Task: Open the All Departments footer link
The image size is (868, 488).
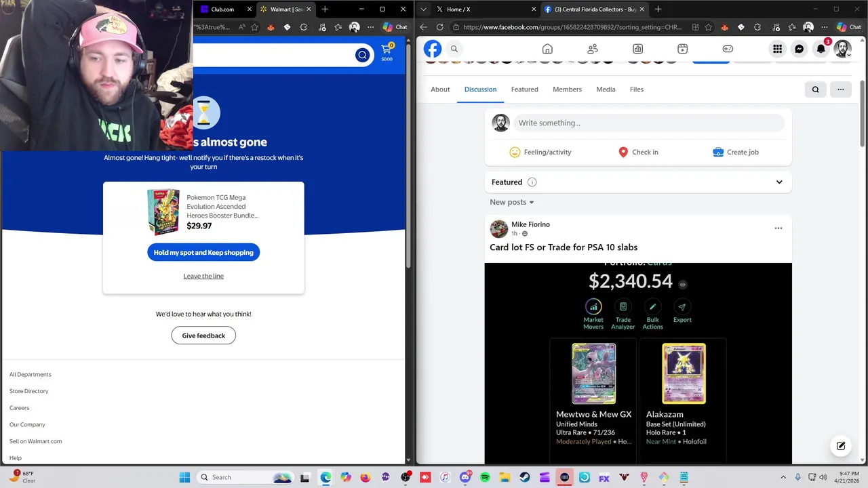Action: tap(31, 374)
